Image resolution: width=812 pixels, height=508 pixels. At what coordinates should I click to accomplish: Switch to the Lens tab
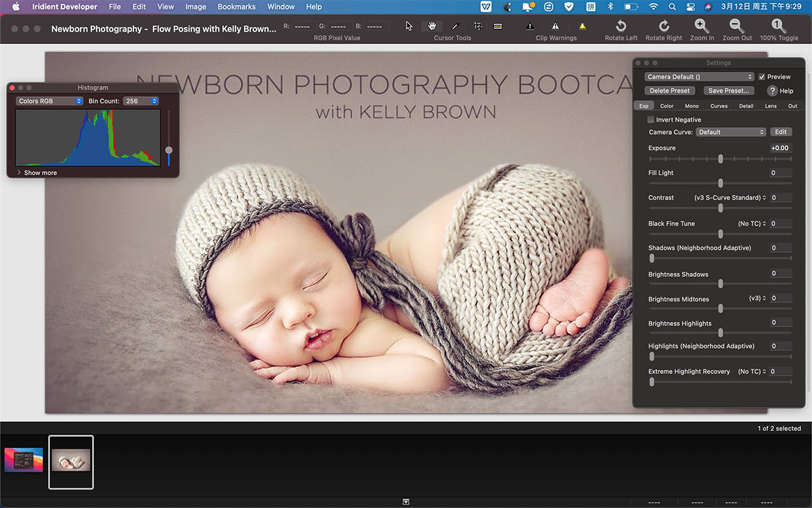(771, 106)
